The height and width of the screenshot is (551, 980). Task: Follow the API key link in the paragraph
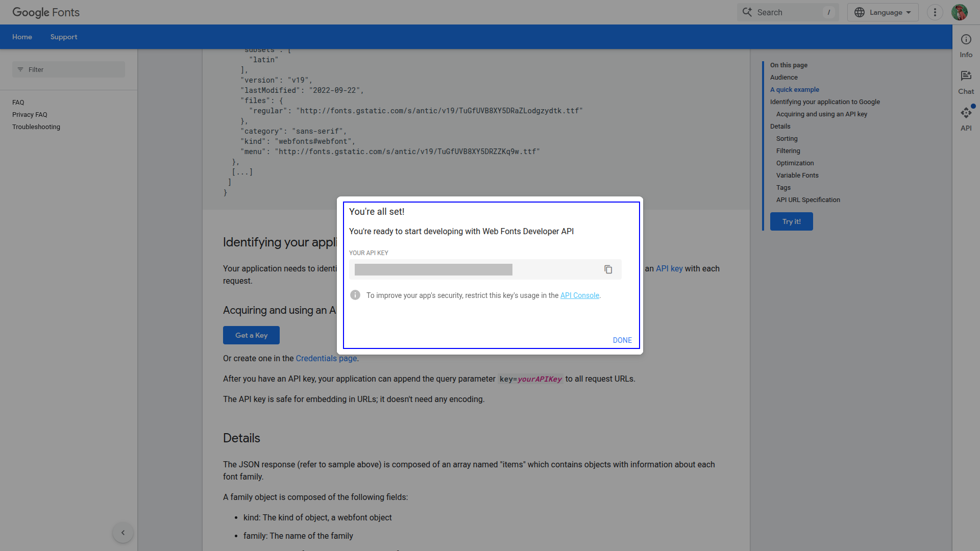point(669,268)
